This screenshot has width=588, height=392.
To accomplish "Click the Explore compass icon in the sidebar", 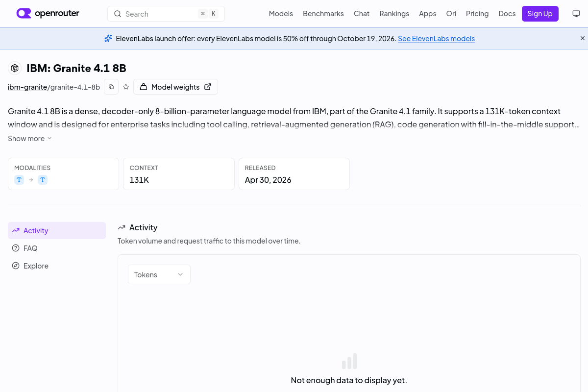I will click(16, 266).
